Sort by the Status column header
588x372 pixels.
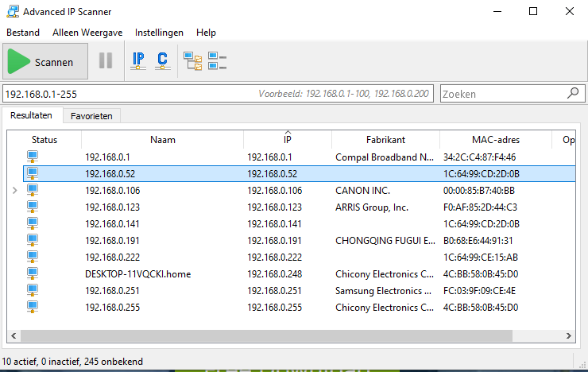point(44,140)
